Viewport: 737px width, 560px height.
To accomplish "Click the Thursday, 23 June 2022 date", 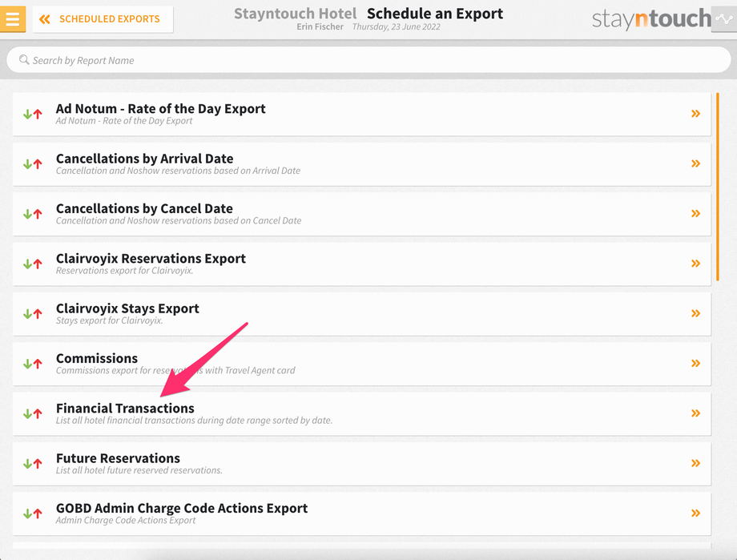I will pos(397,26).
